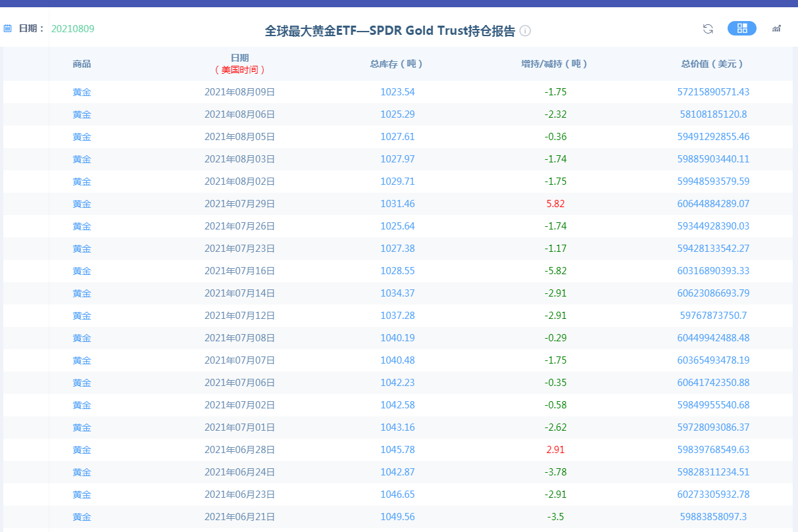The width and height of the screenshot is (798, 532).
Task: Click the change value -2.62
Action: pyautogui.click(x=556, y=427)
